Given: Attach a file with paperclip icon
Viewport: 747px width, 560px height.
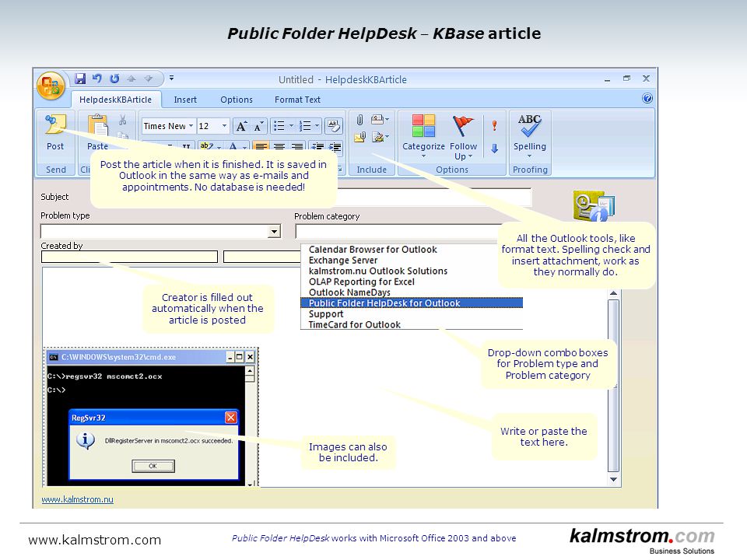Looking at the screenshot, I should 359,120.
